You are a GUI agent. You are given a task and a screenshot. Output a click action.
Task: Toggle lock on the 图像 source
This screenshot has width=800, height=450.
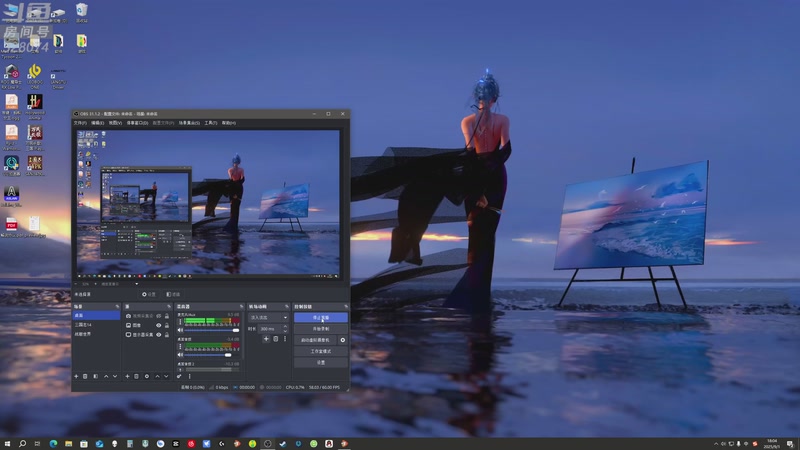click(166, 326)
